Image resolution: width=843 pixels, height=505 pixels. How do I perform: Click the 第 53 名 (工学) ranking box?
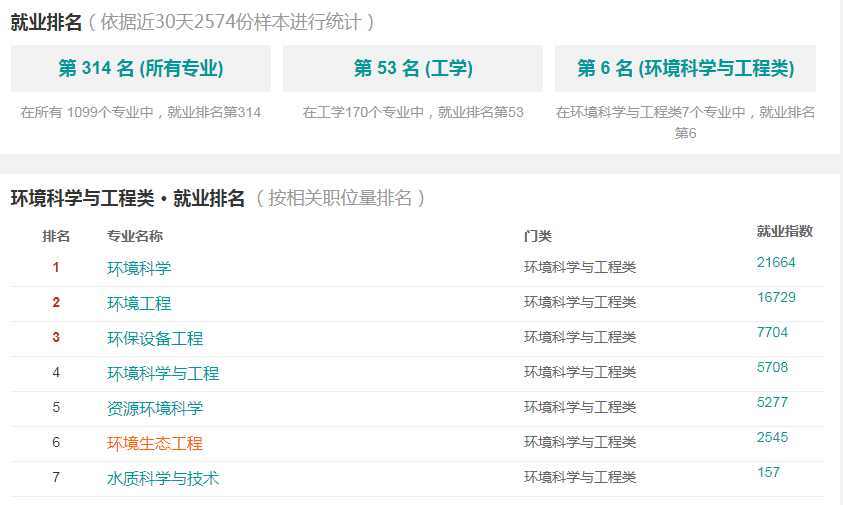tap(413, 68)
